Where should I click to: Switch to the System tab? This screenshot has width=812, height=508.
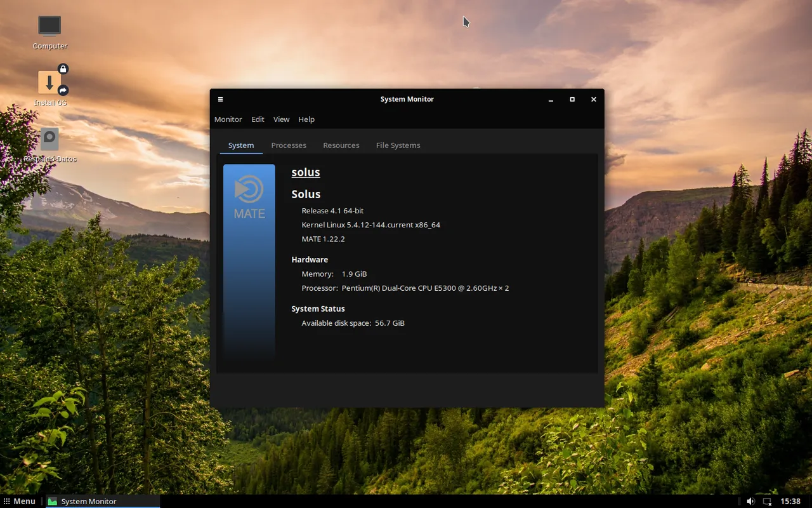(241, 145)
